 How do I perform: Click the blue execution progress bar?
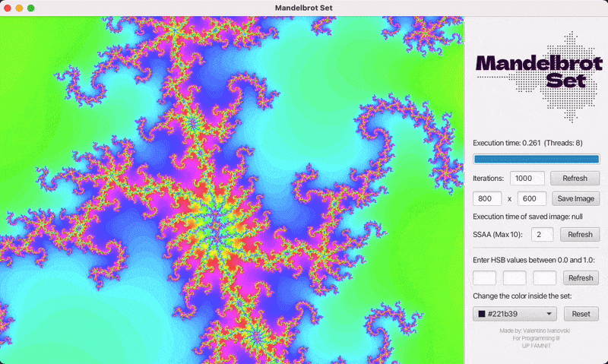click(537, 159)
